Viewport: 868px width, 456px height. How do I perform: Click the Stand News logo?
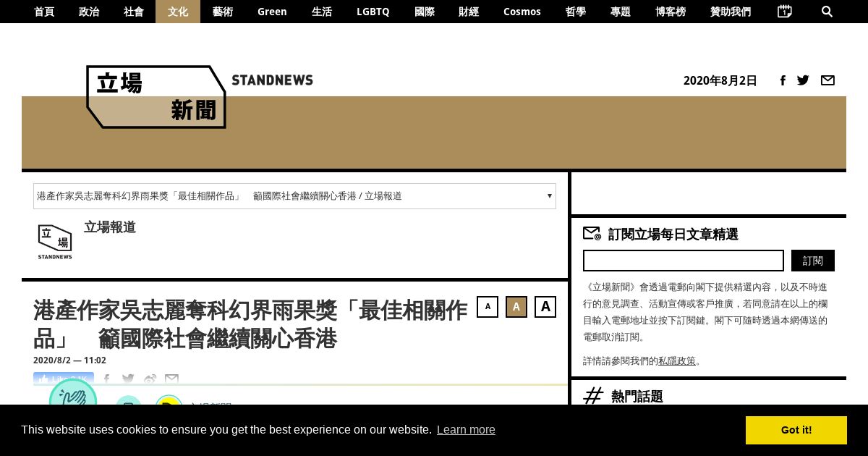coord(156,97)
